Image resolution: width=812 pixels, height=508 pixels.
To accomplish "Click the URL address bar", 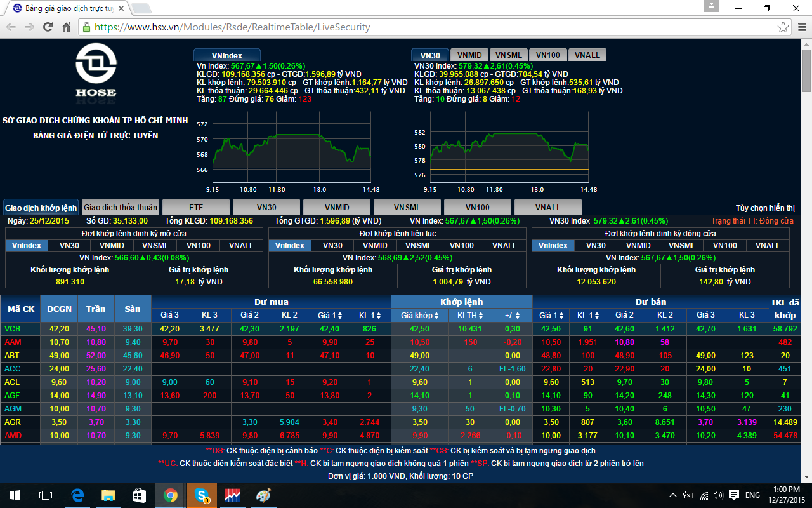I will pos(431,27).
